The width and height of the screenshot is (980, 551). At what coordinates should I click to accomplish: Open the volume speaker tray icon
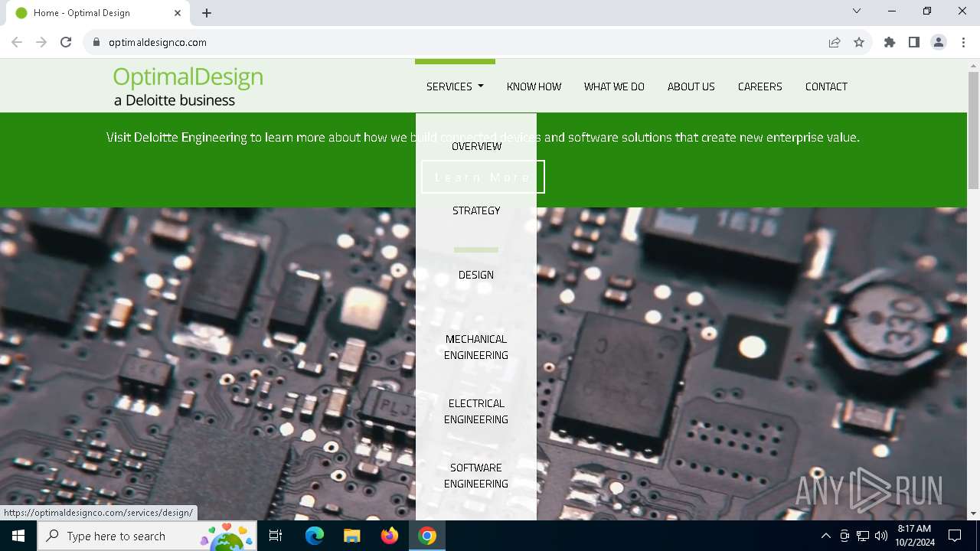click(x=881, y=536)
